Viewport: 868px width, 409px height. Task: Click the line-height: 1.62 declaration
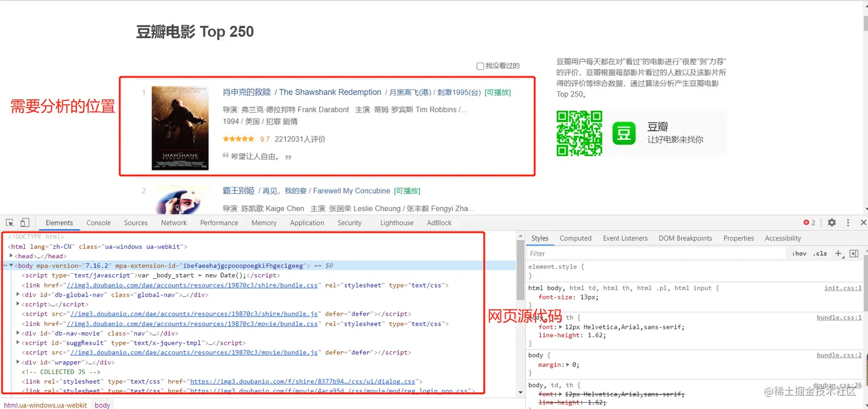tap(572, 335)
